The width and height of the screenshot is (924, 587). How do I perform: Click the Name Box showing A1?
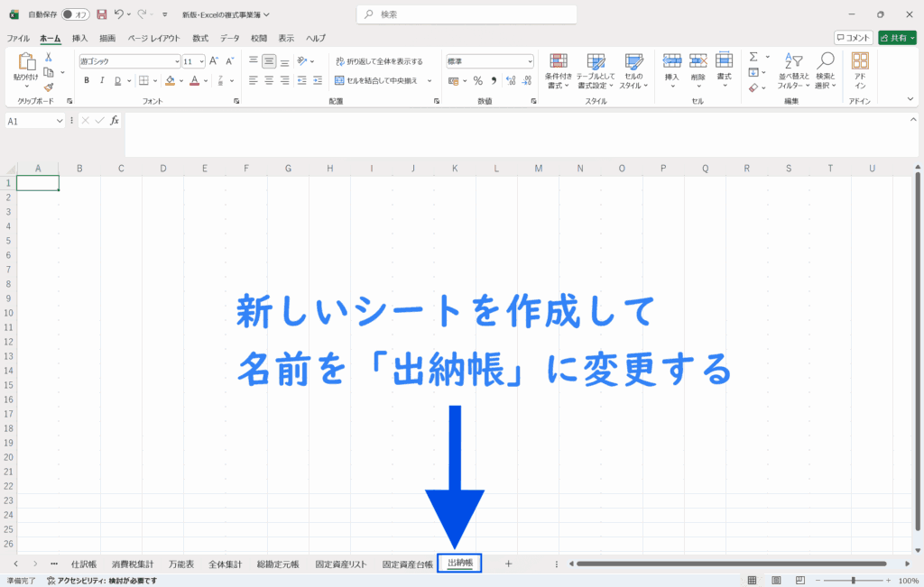click(31, 120)
